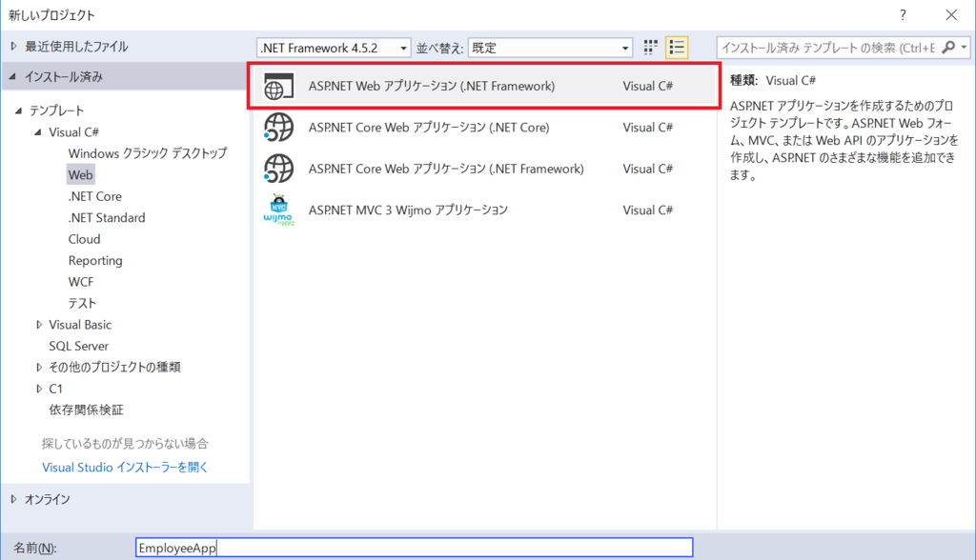Switch to medium icons list view

pyautogui.click(x=677, y=48)
